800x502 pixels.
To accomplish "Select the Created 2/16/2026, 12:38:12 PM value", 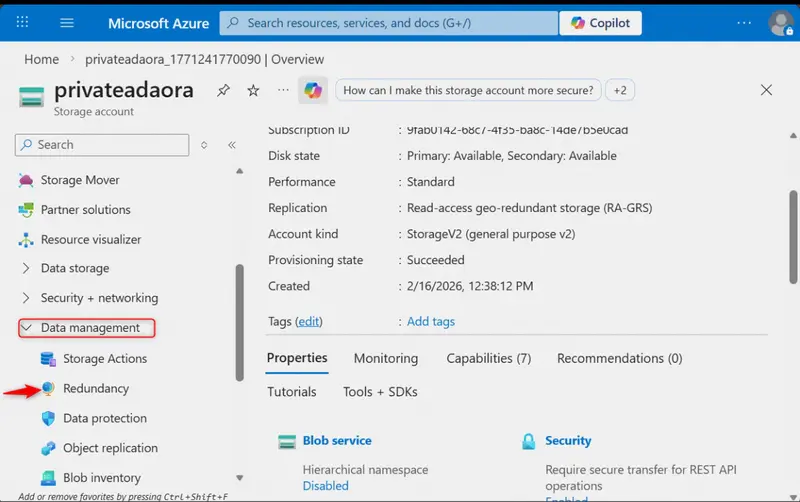I will [x=470, y=286].
